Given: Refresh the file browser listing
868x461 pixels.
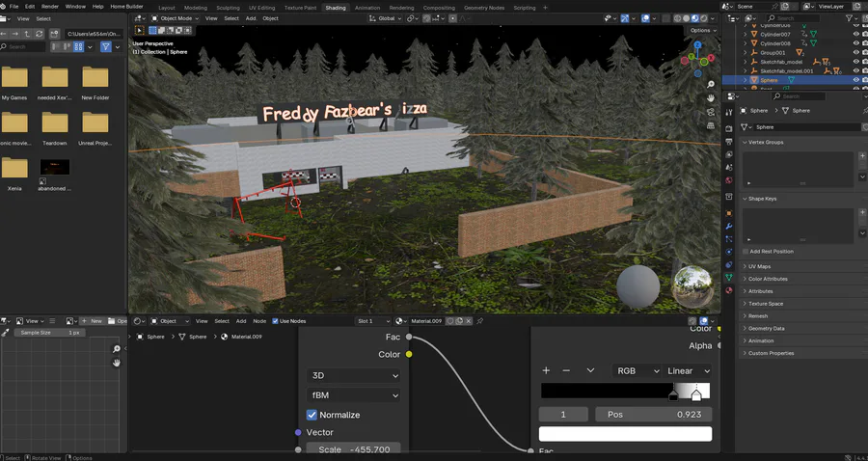Looking at the screenshot, I should coord(40,34).
